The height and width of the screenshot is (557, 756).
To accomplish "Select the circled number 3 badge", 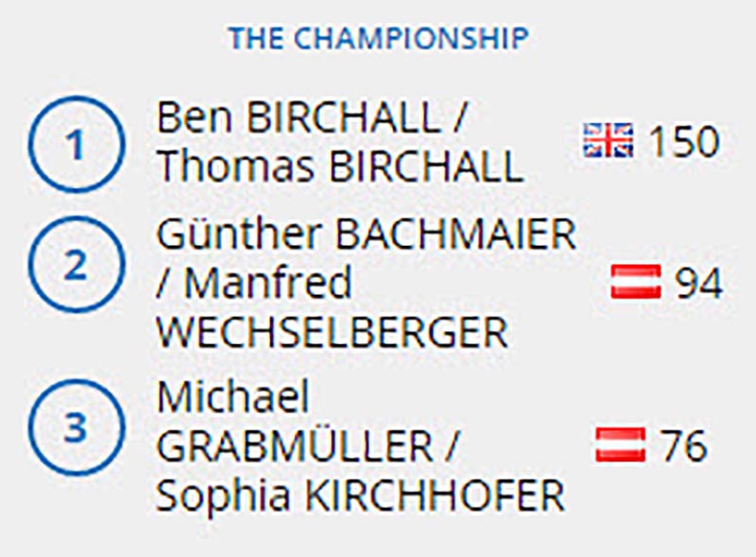I will tap(76, 427).
